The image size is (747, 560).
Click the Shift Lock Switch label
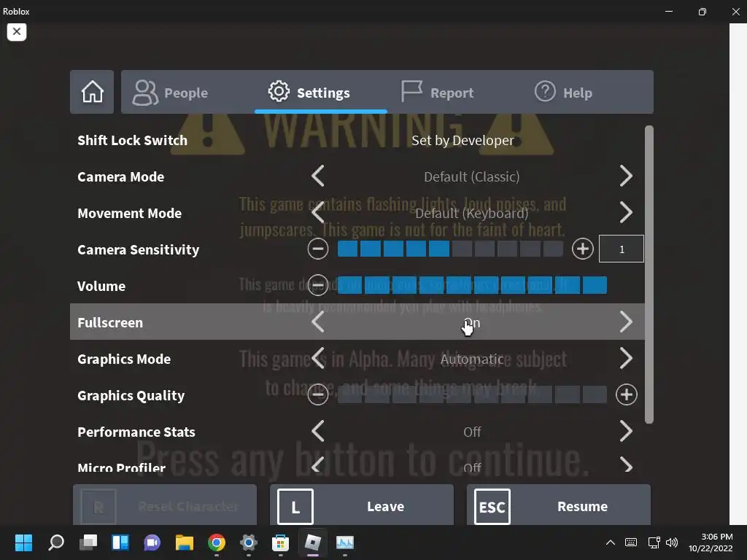point(133,140)
